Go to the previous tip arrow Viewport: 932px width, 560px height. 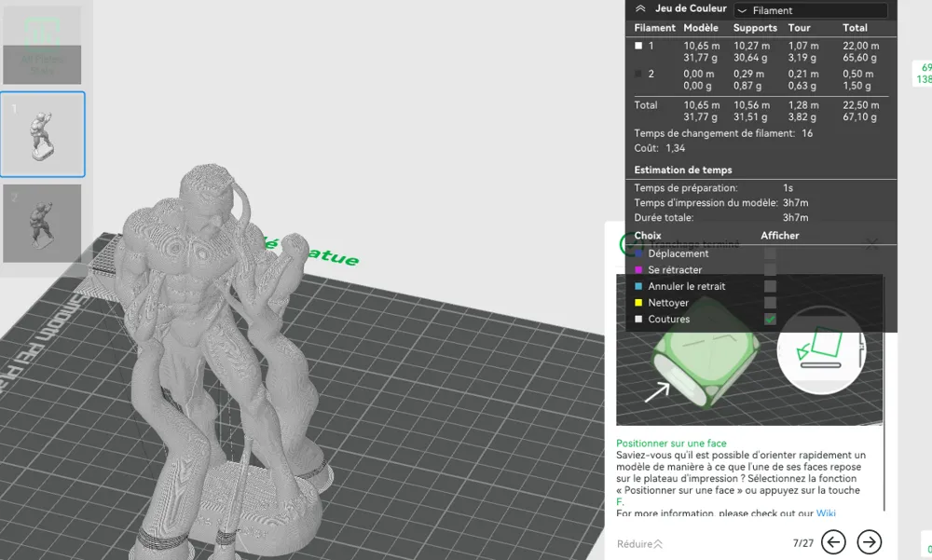click(x=833, y=542)
